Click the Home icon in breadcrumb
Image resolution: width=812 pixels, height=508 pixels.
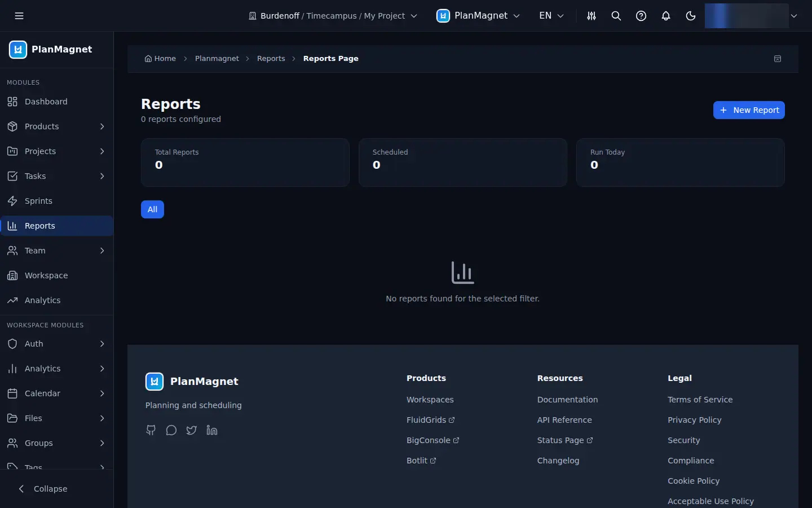point(148,59)
